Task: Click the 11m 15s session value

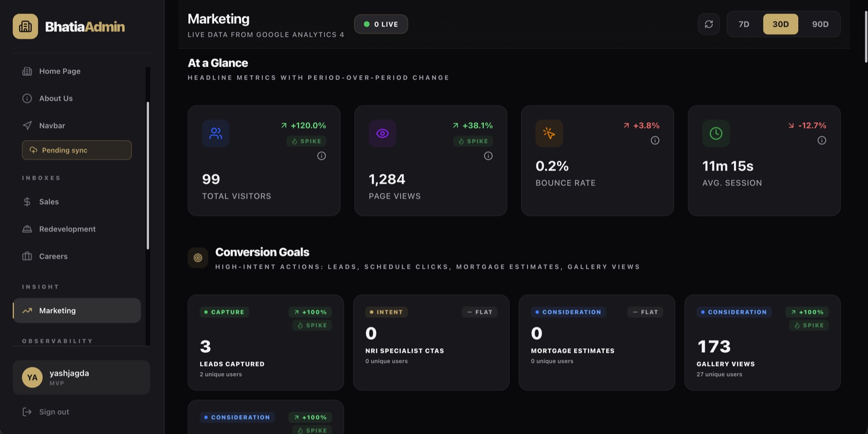Action: [728, 166]
